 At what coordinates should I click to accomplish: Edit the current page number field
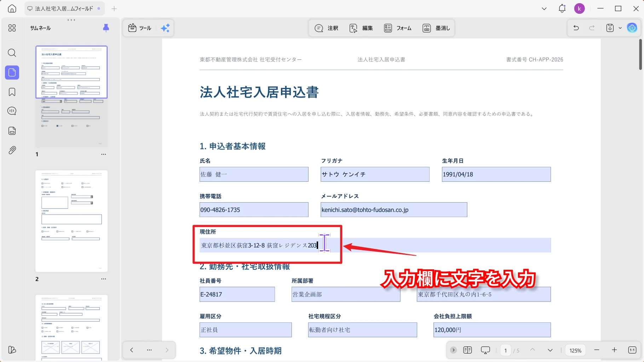click(505, 350)
